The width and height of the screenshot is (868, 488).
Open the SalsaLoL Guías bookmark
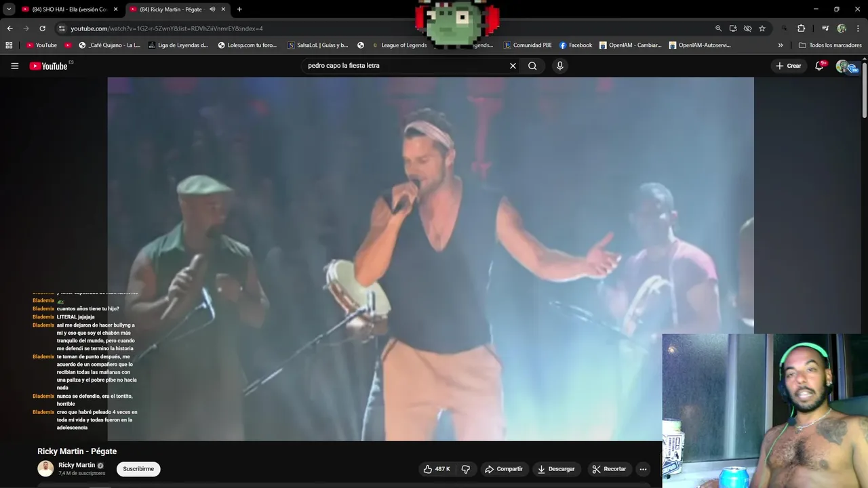(318, 45)
